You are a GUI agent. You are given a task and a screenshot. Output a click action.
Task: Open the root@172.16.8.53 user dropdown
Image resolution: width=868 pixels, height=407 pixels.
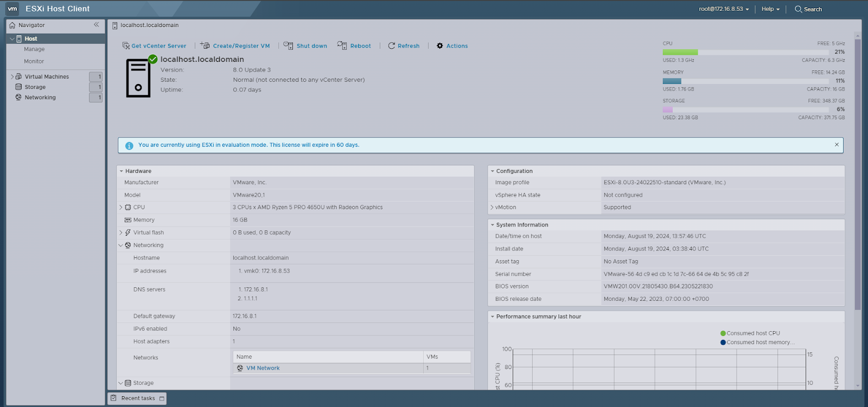(x=724, y=9)
